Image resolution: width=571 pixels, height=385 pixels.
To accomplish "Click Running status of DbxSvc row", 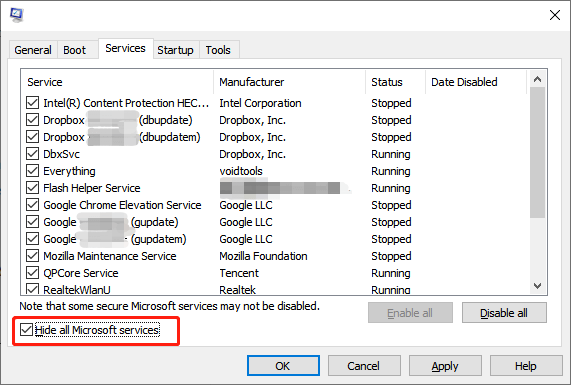I will [x=391, y=154].
